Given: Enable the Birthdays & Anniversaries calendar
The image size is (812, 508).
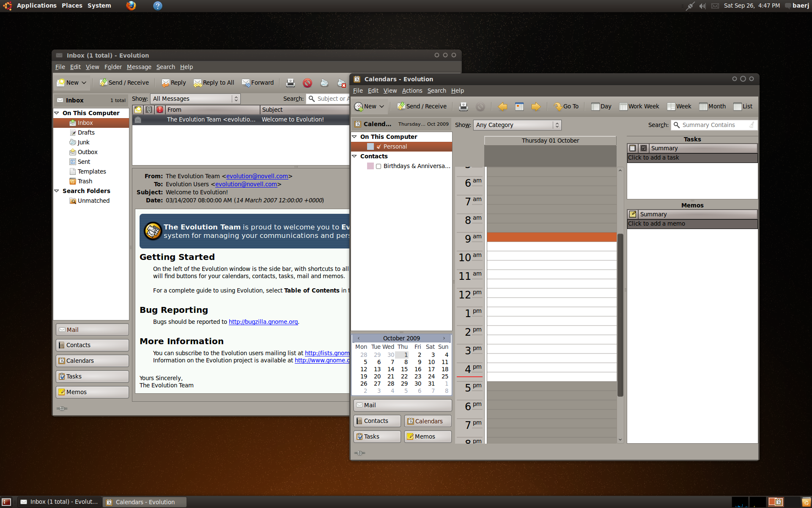Looking at the screenshot, I should 379,166.
